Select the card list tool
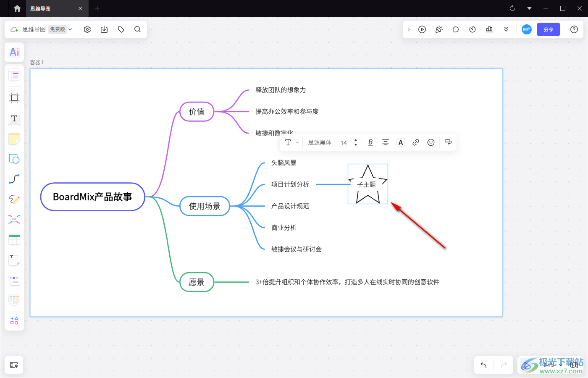The width and height of the screenshot is (588, 378). [14, 280]
